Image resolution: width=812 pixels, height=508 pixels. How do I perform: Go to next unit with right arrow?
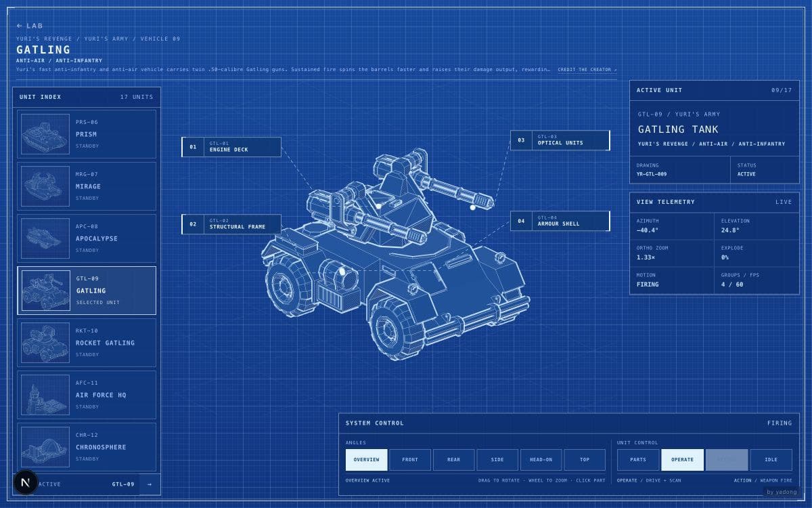(150, 484)
